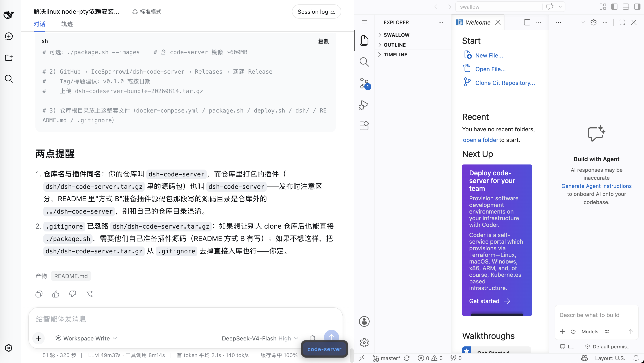
Task: Add an attachment with the plus button
Action: coord(39,338)
